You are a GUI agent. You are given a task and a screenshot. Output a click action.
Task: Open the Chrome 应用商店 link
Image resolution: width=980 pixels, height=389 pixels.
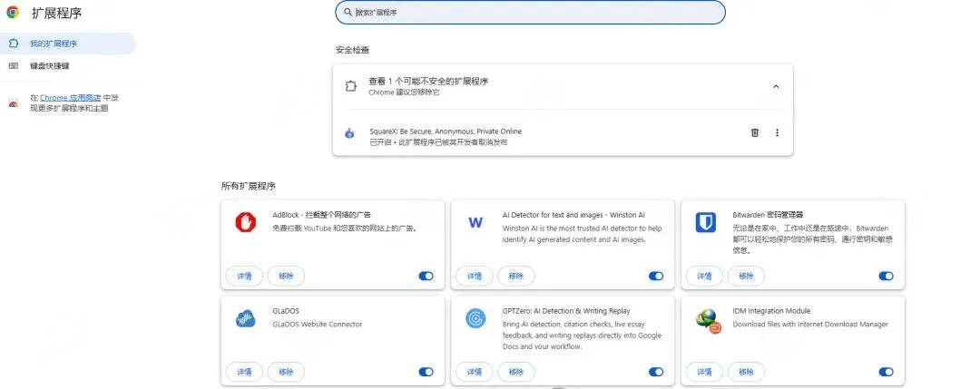[71, 98]
